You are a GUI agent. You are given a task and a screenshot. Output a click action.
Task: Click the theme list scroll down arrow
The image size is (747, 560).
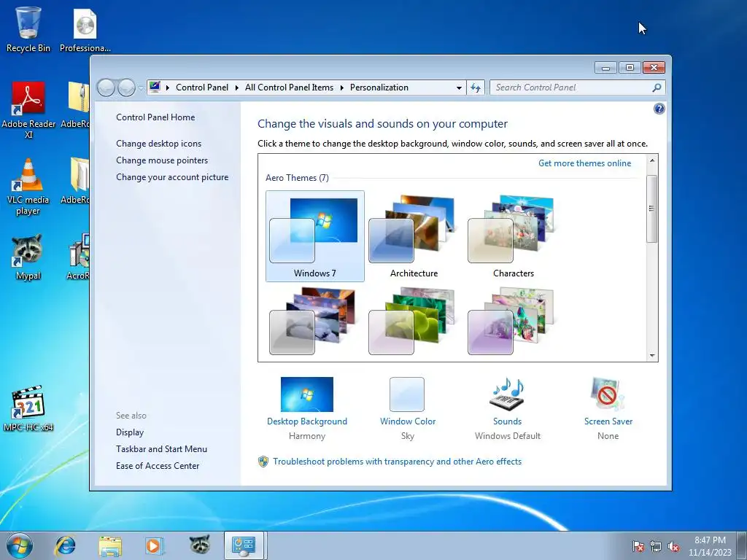pyautogui.click(x=652, y=356)
